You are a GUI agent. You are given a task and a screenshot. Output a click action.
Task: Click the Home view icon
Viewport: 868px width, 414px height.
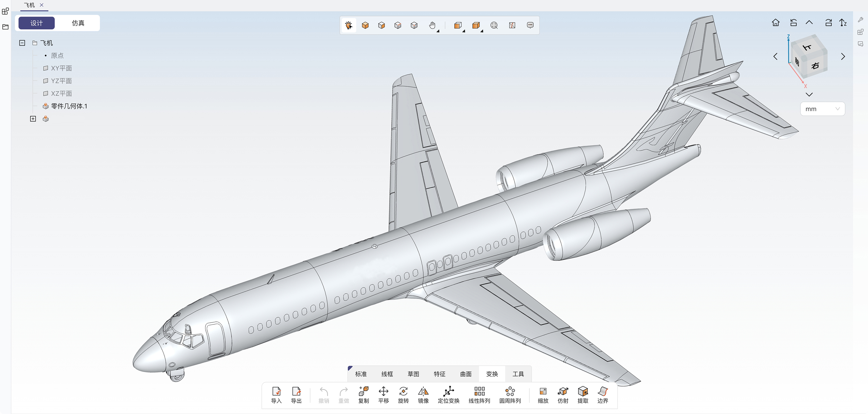776,23
